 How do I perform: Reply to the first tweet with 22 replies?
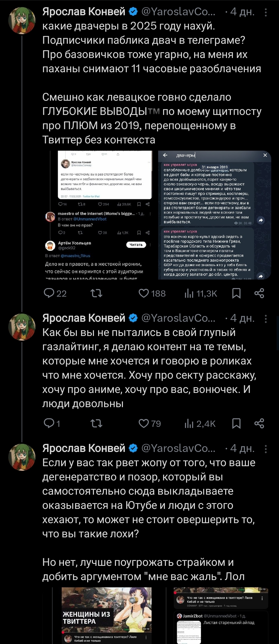click(49, 293)
